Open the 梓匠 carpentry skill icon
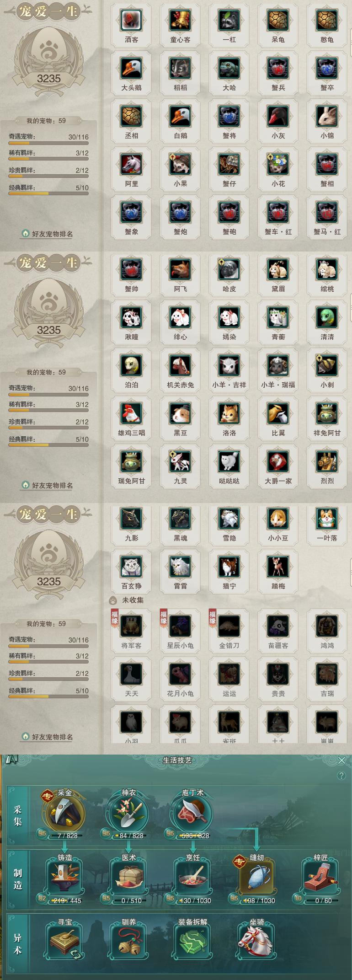Screen dimensions: 352x980 point(320,877)
